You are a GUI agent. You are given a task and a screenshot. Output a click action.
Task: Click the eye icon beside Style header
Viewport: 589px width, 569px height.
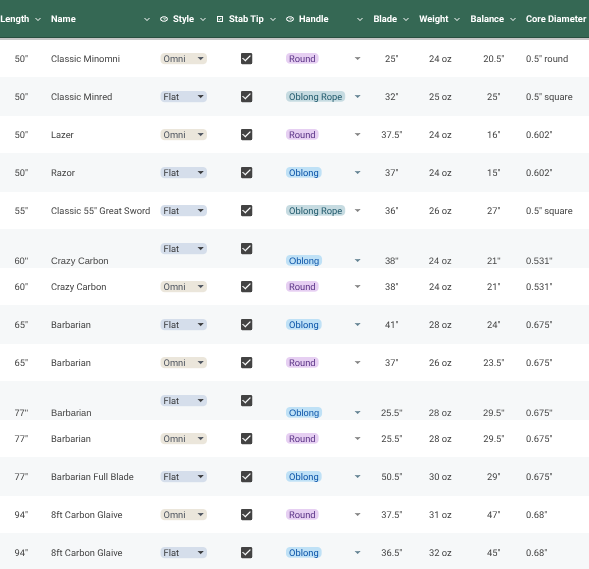[x=164, y=19]
